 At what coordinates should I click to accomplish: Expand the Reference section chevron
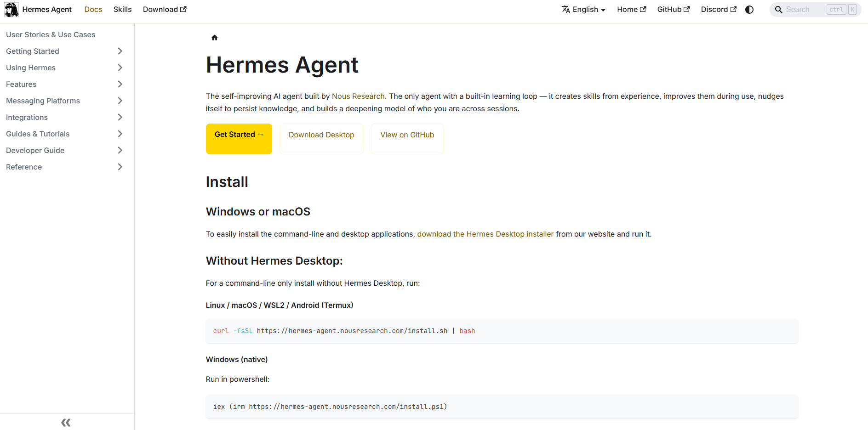coord(120,167)
